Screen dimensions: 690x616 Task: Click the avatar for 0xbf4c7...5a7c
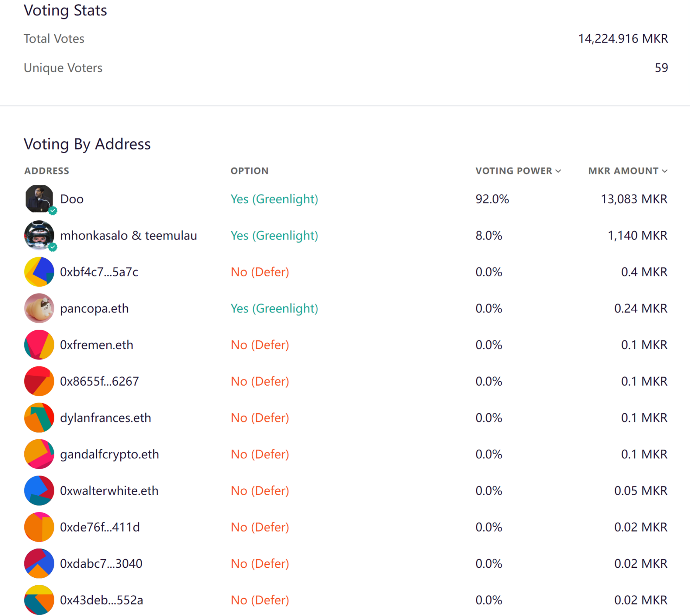[39, 271]
